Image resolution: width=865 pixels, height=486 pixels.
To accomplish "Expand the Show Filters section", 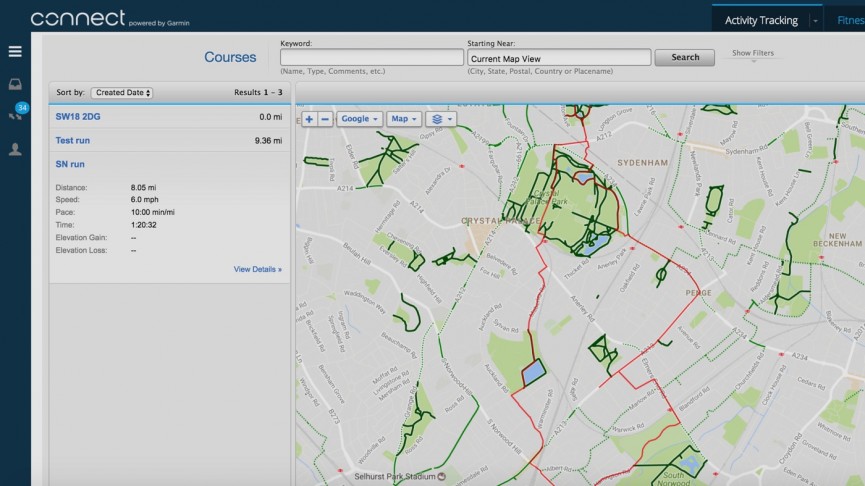I will pyautogui.click(x=752, y=55).
